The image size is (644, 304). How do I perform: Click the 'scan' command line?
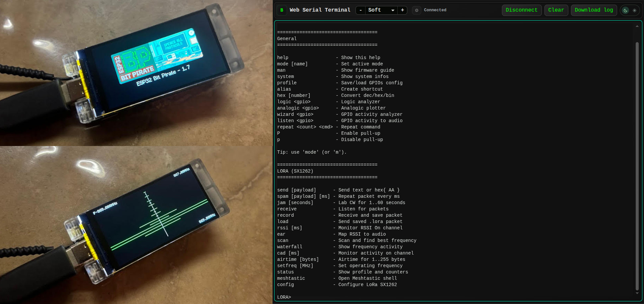click(347, 241)
